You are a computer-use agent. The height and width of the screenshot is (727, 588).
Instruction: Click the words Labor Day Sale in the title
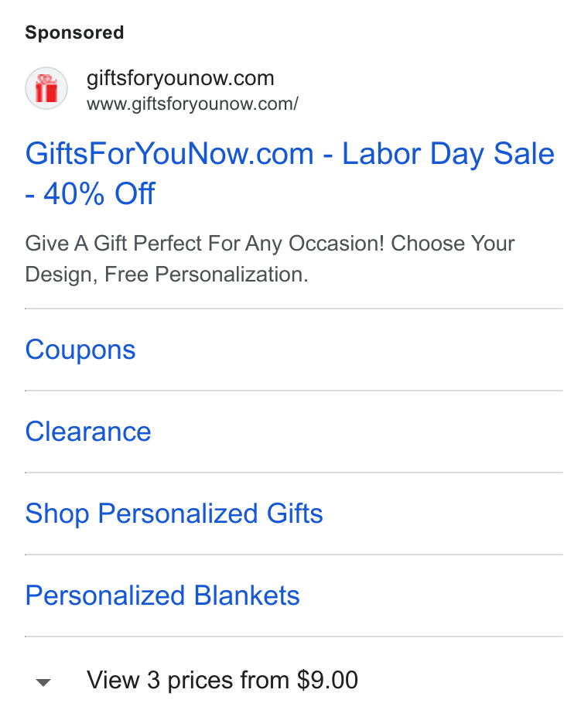click(448, 154)
